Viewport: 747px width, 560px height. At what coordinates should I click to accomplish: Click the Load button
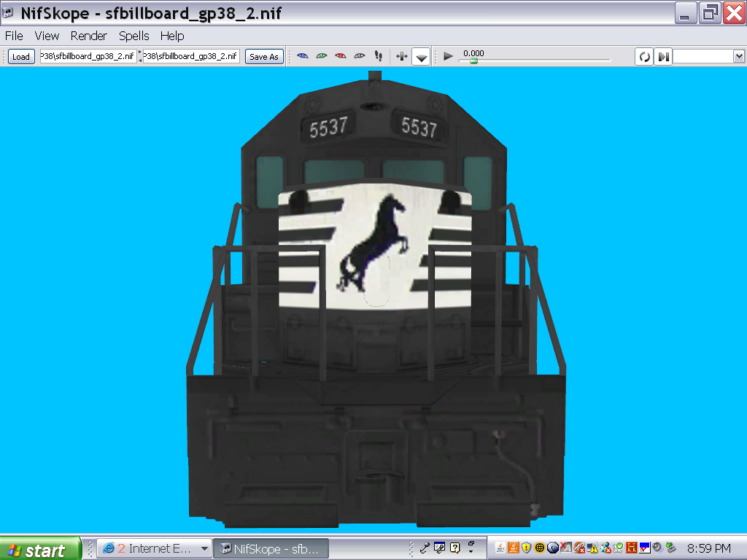[x=21, y=57]
